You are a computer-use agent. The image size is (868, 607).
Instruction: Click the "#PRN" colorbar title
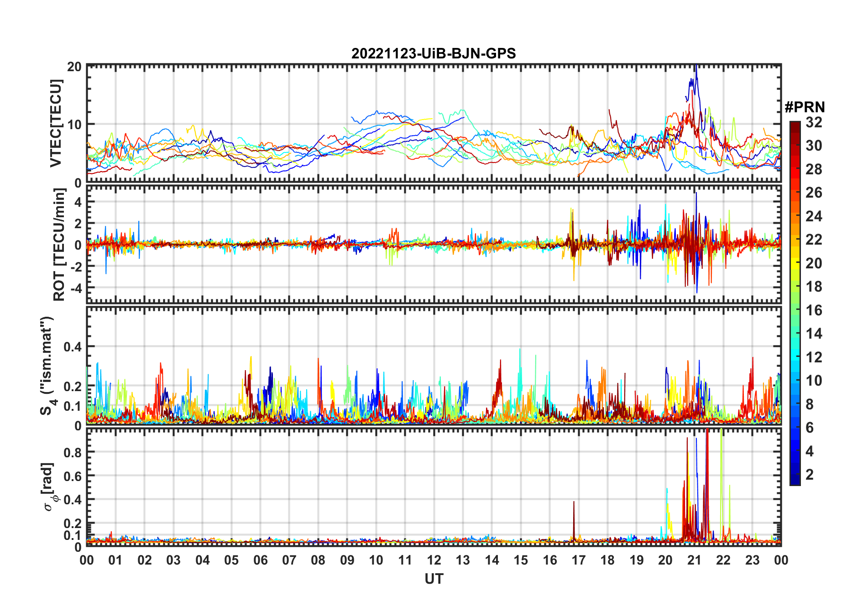805,107
